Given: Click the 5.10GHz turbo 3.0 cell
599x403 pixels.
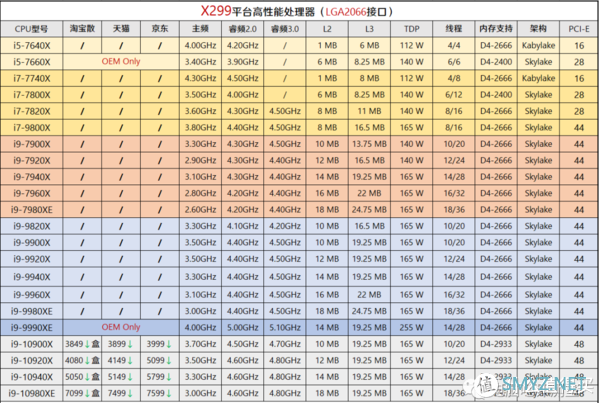Looking at the screenshot, I should pos(285,327).
